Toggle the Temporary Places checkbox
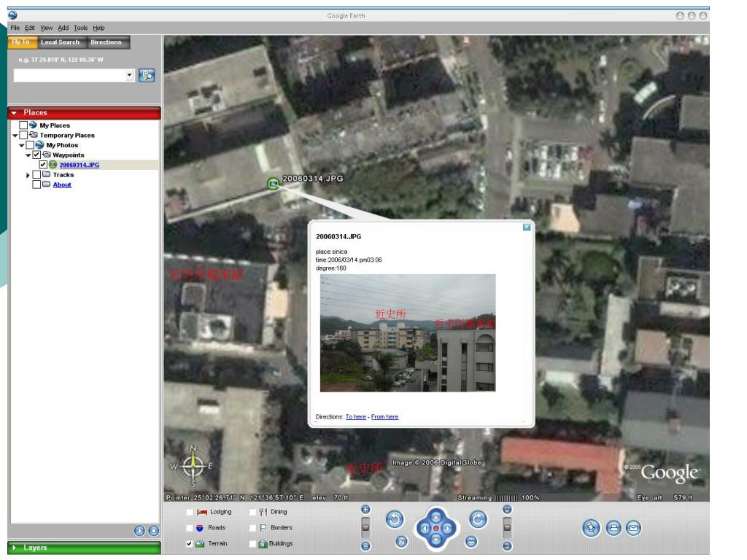747x560 pixels. click(23, 135)
